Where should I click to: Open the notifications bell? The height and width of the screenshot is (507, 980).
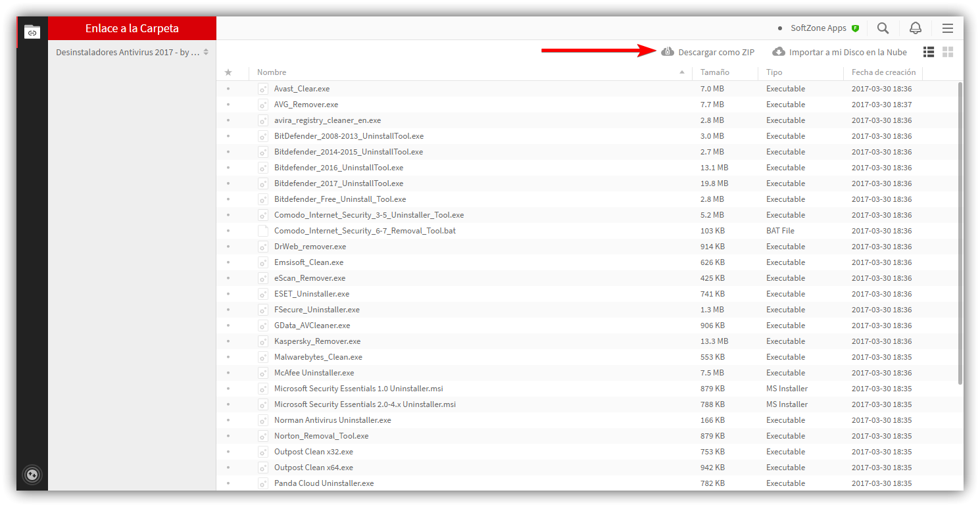(x=916, y=28)
